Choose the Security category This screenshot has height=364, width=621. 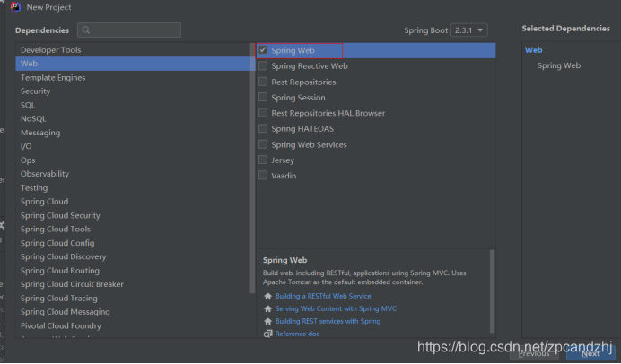(x=133, y=91)
